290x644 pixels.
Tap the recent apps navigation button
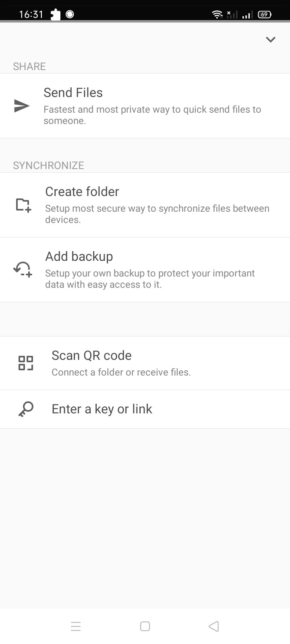coord(76,626)
